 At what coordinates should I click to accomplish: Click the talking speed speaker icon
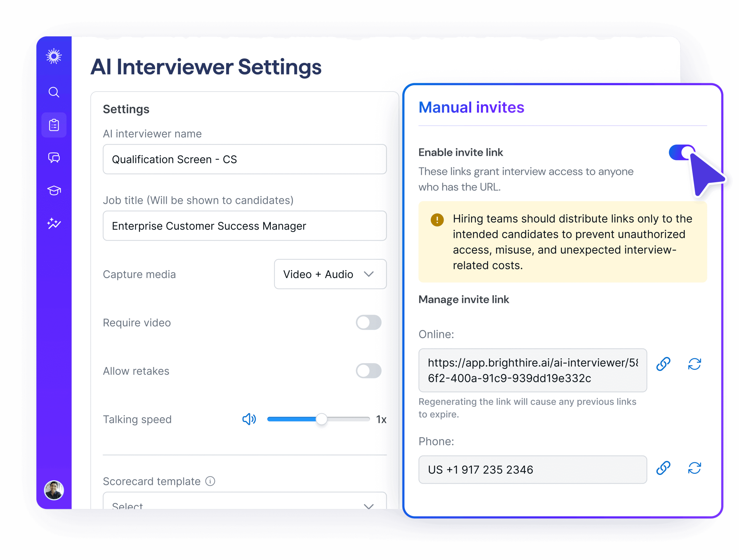pos(249,419)
